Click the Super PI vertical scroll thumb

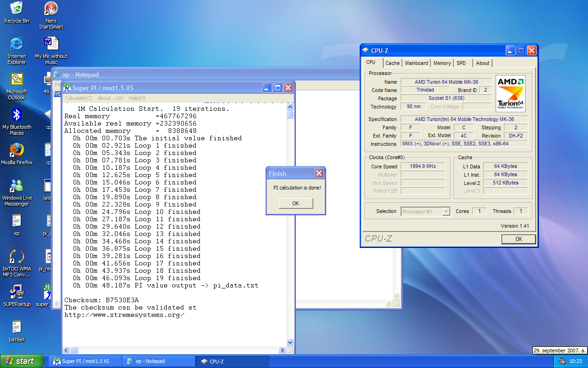(290, 115)
